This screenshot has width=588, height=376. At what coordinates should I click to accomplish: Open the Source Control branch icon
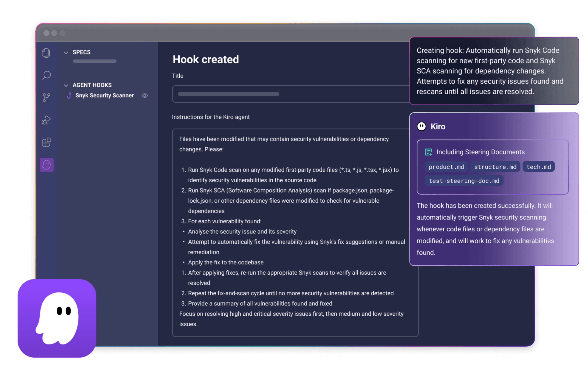(x=46, y=97)
